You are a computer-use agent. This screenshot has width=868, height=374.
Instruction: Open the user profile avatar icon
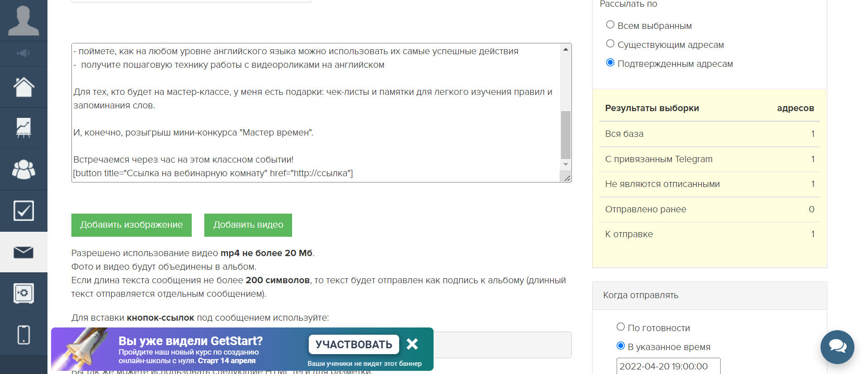[x=24, y=21]
